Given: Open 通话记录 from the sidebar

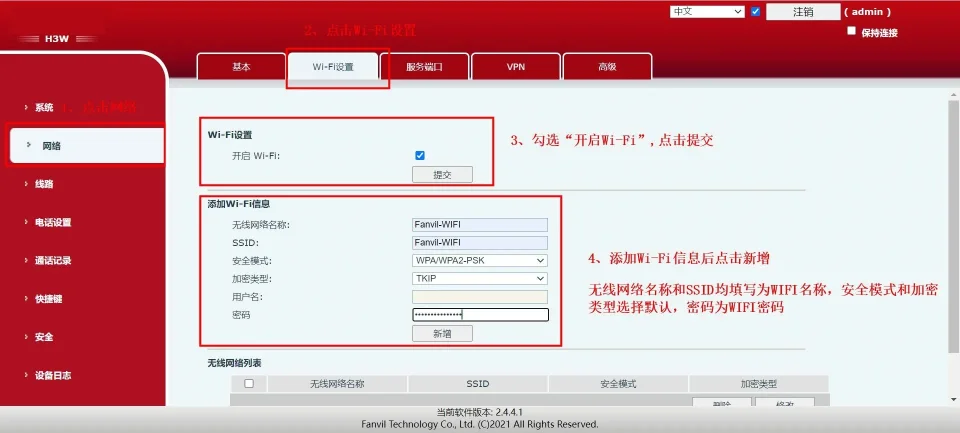Looking at the screenshot, I should point(53,260).
